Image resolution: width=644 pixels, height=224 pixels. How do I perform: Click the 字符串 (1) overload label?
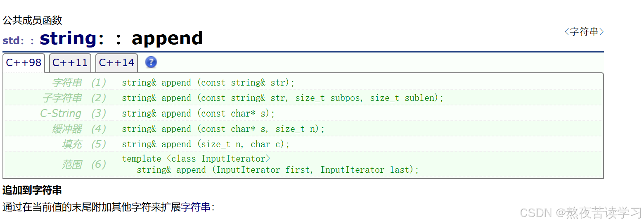pyautogui.click(x=78, y=83)
